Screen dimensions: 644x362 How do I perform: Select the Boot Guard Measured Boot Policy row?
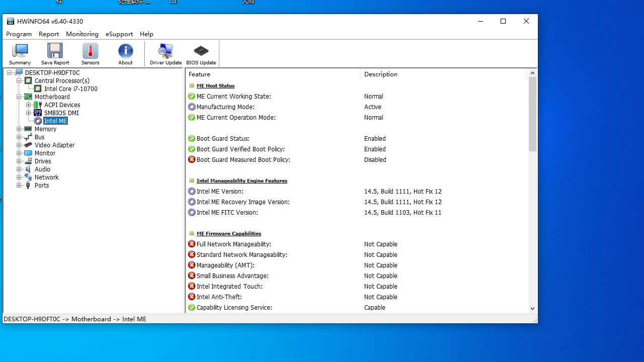[x=243, y=160]
